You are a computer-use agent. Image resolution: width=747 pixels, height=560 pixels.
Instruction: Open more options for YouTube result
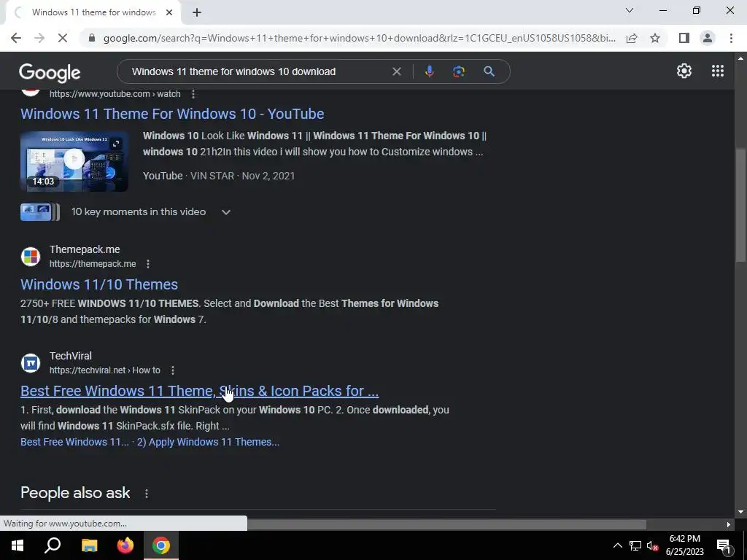pyautogui.click(x=193, y=94)
